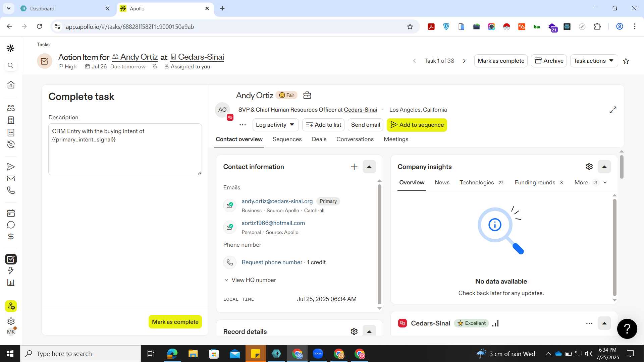Switch to Contact overview tab
644x362 pixels.
[x=239, y=139]
